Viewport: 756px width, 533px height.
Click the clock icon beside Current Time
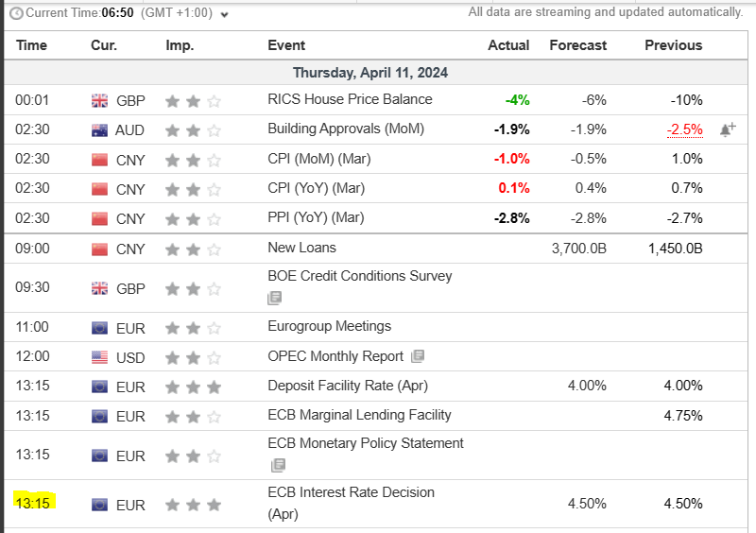tap(15, 13)
